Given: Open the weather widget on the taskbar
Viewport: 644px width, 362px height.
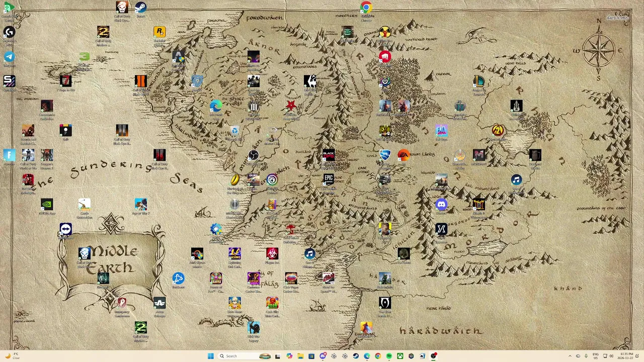Looking at the screenshot, I should pos(12,356).
